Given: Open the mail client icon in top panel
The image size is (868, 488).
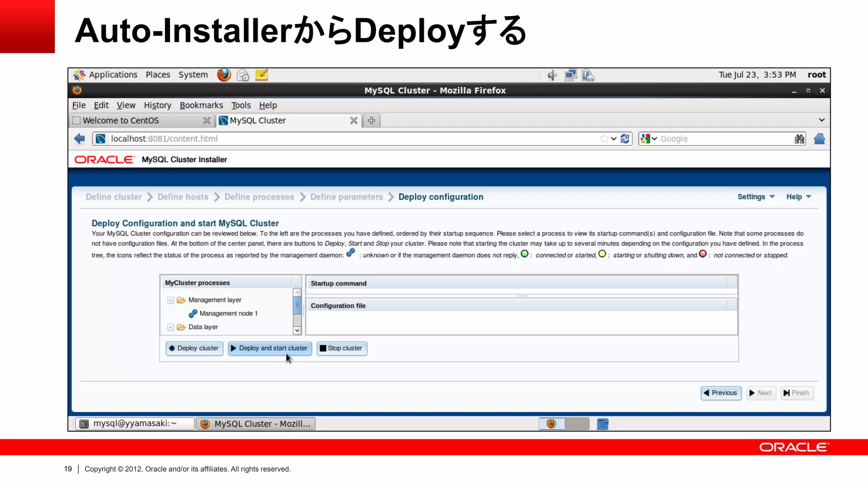Looking at the screenshot, I should pyautogui.click(x=243, y=75).
